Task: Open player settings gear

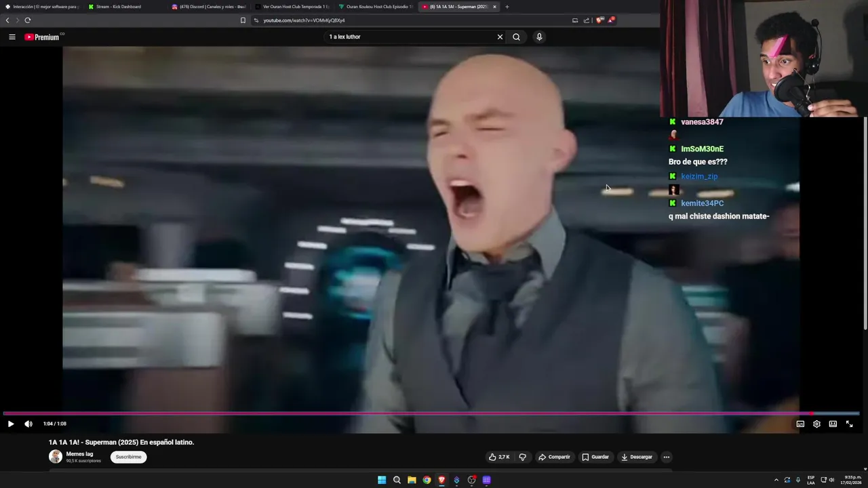Action: 816,424
